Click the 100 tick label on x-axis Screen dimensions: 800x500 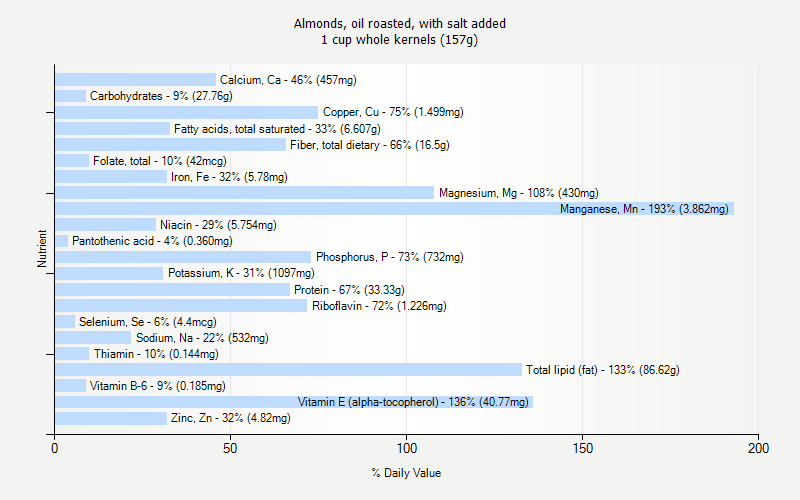406,449
